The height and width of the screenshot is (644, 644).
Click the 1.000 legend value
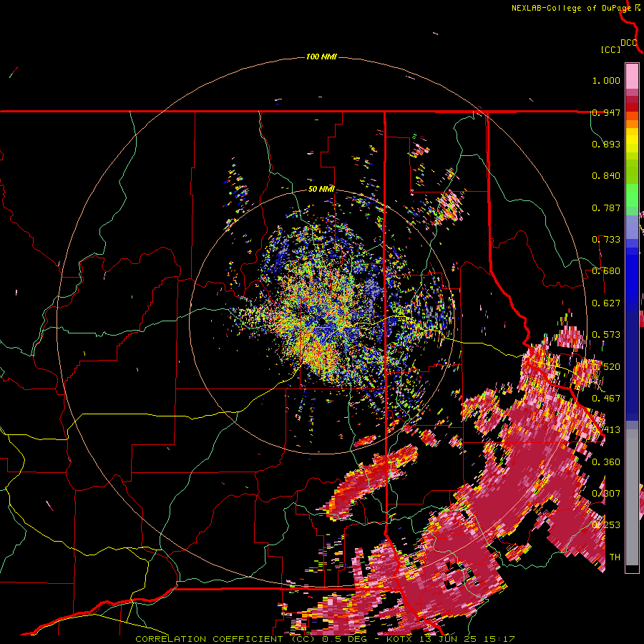tap(606, 80)
